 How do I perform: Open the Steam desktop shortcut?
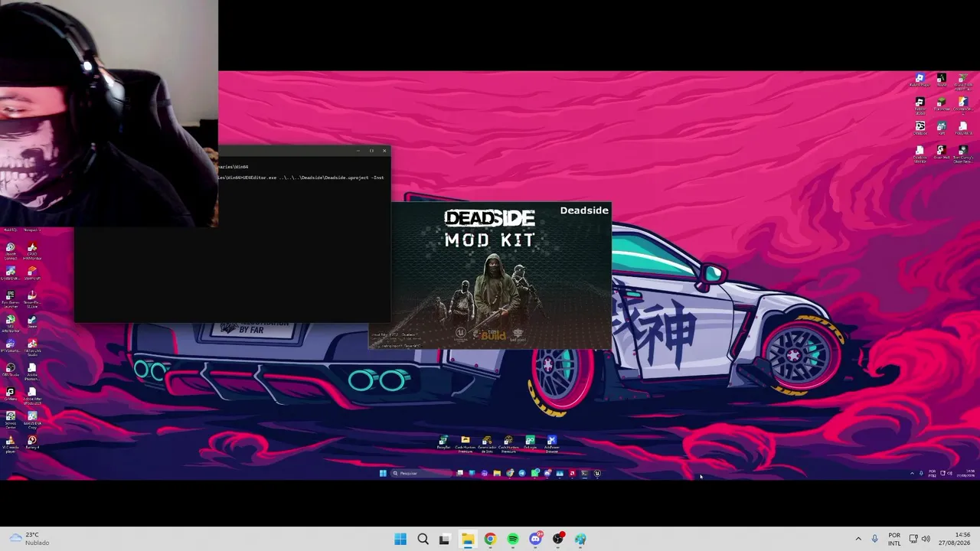(32, 322)
